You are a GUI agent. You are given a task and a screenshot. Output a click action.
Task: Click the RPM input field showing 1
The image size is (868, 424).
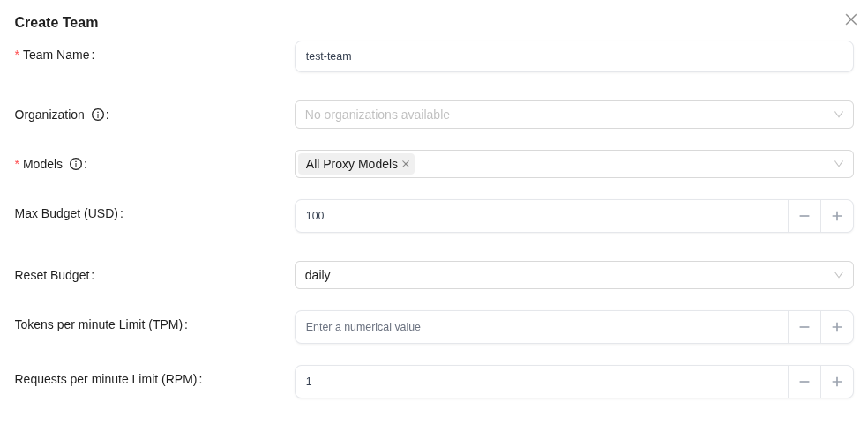(542, 382)
